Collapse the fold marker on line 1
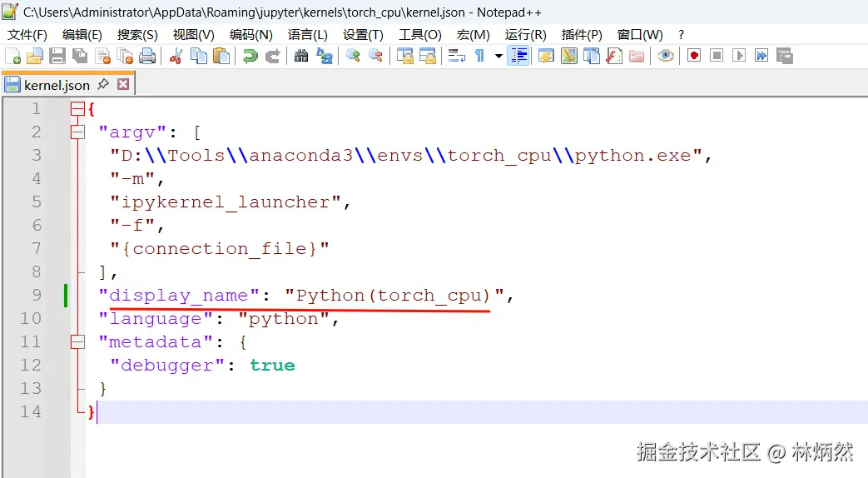This screenshot has width=868, height=478. click(77, 108)
